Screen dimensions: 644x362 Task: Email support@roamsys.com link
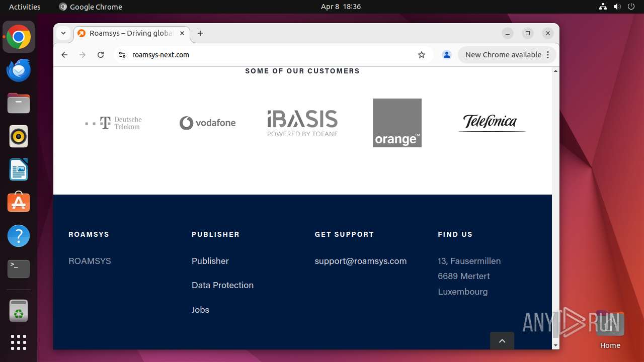point(361,261)
